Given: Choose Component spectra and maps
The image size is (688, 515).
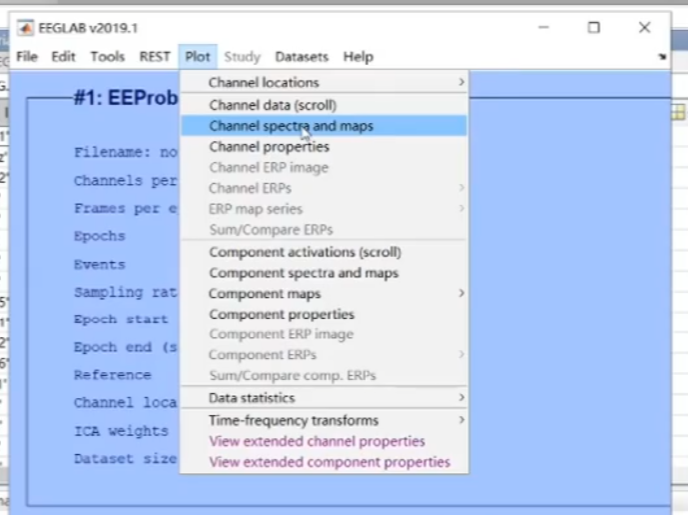Looking at the screenshot, I should point(303,273).
